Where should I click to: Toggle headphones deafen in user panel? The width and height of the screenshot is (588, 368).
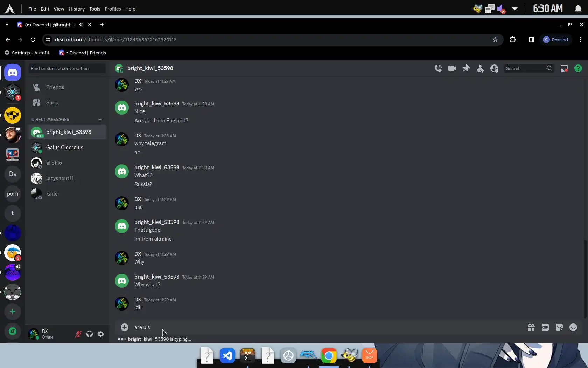90,334
